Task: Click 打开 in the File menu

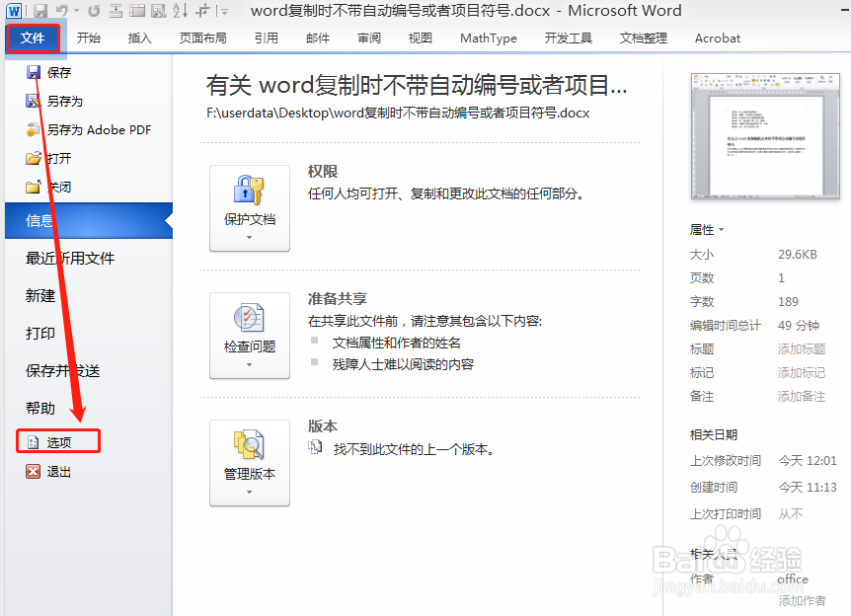Action: tap(48, 159)
